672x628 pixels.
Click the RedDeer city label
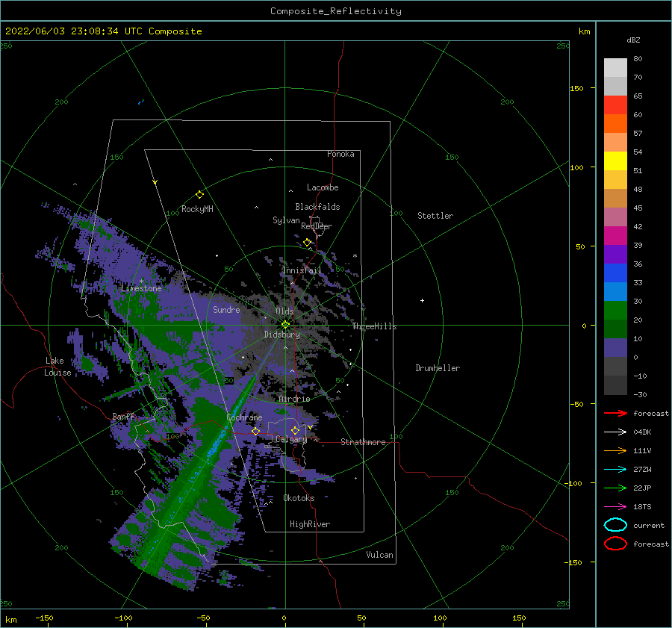[x=317, y=226]
